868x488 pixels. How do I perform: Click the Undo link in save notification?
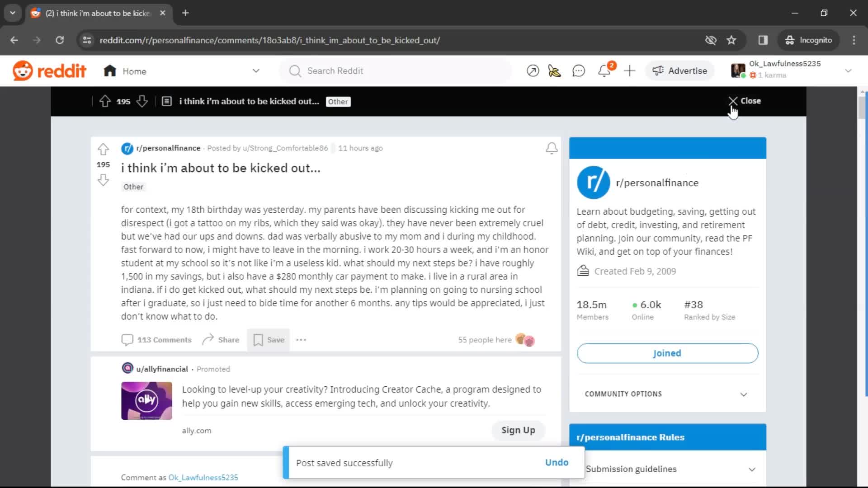556,462
